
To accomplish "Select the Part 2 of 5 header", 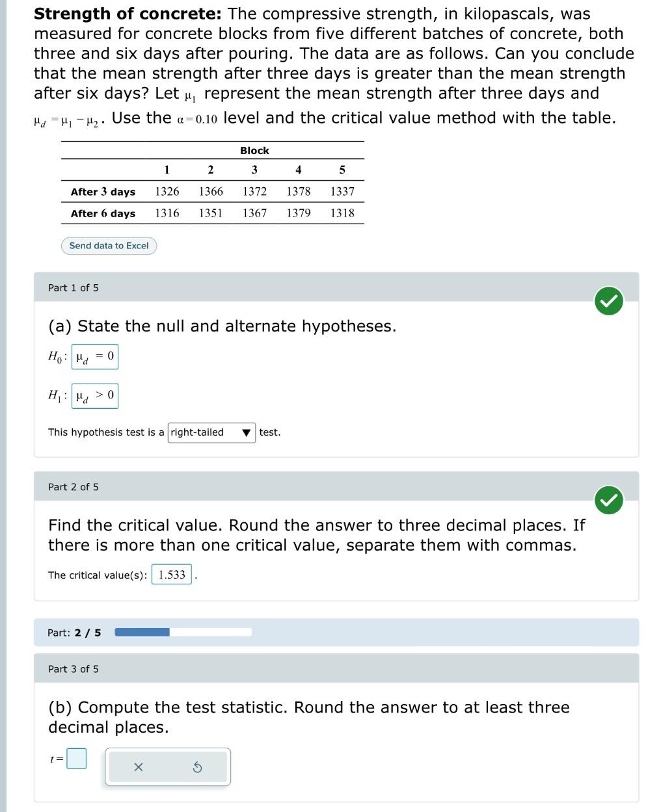I will point(73,486).
